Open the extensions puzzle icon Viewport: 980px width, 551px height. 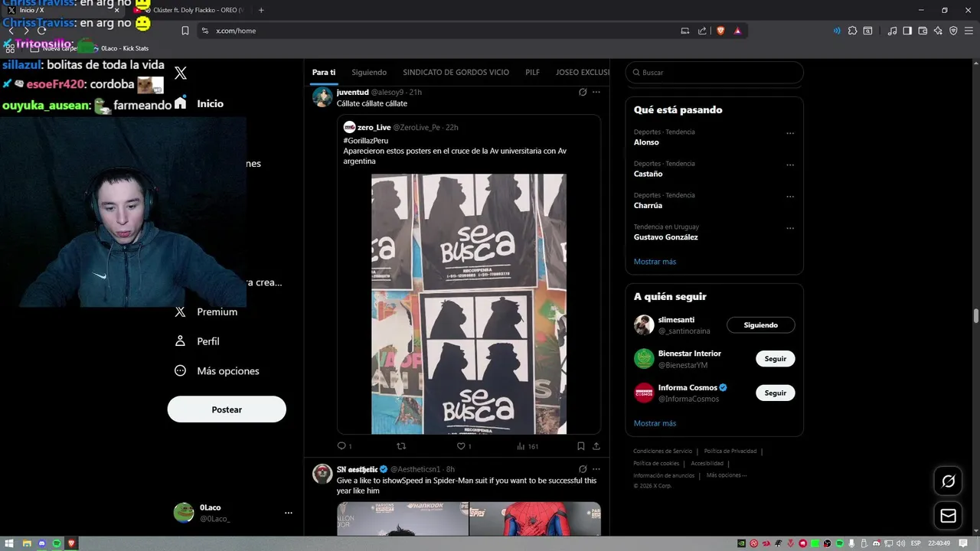851,31
